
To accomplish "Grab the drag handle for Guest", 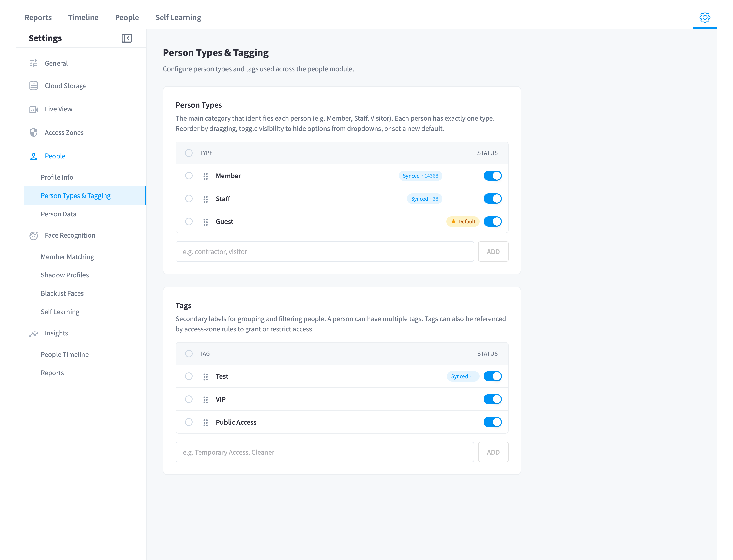I will 206,222.
